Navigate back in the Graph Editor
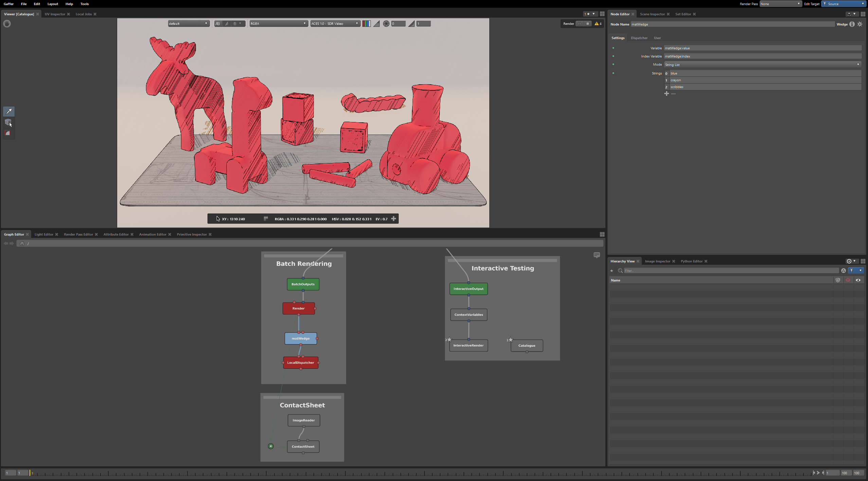Viewport: 868px width, 481px height. click(6, 243)
